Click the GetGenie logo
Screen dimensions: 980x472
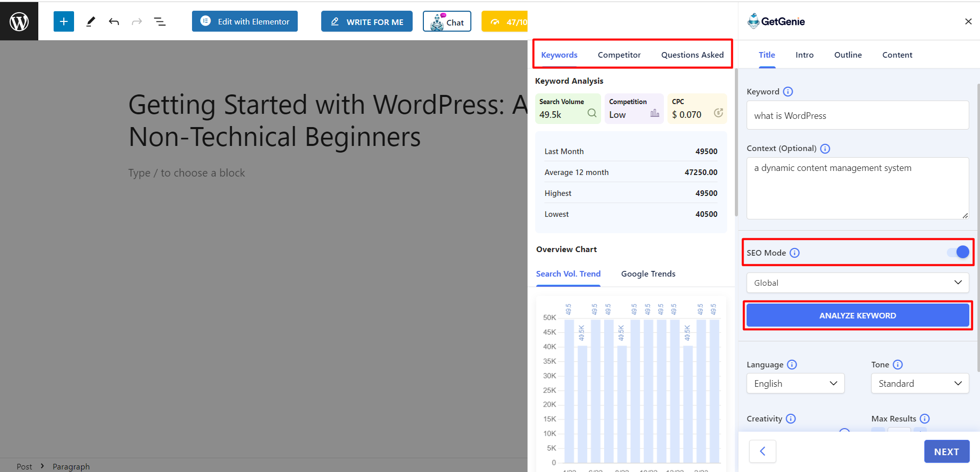(x=776, y=21)
